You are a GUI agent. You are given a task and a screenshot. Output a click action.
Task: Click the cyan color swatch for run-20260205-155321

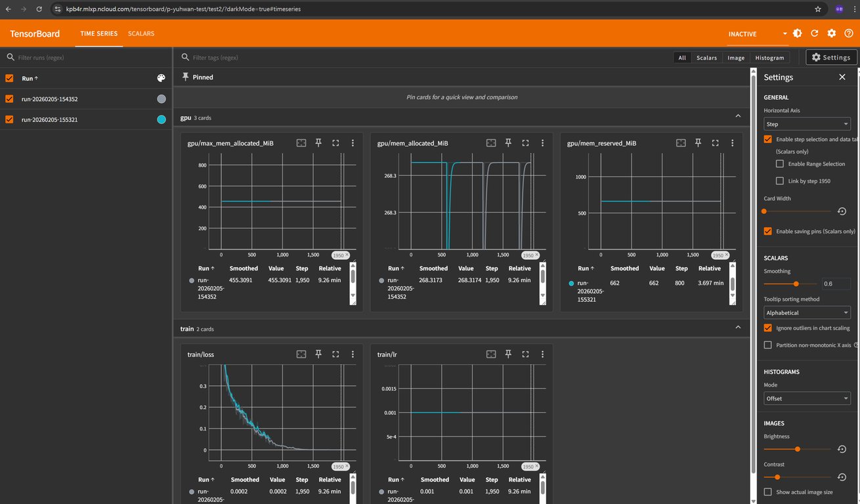coord(161,119)
